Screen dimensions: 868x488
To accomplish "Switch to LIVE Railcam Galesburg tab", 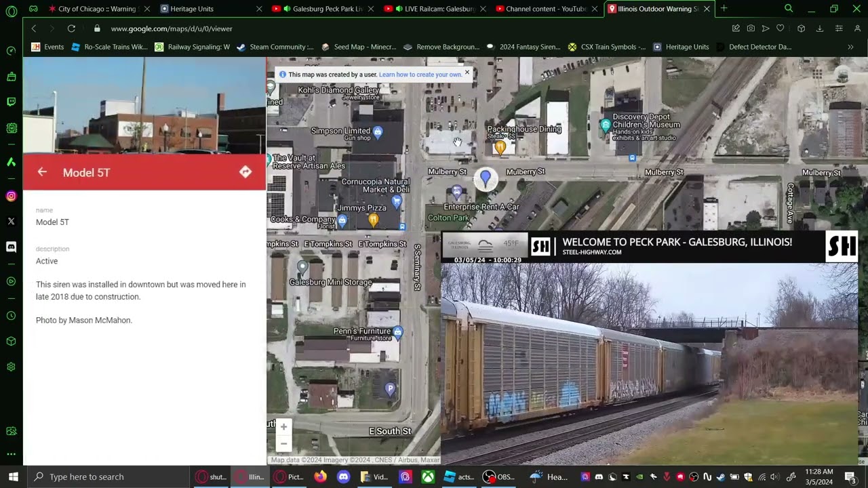I will (x=434, y=9).
